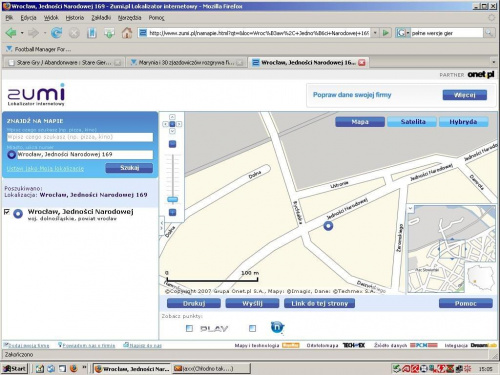The height and width of the screenshot is (375, 500).
Task: Select the Mapa view
Action: (360, 122)
